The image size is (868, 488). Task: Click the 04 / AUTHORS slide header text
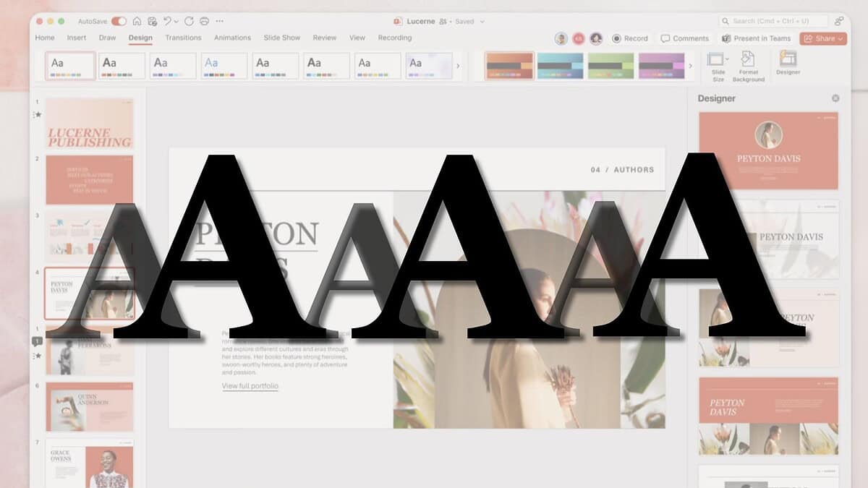(x=622, y=170)
